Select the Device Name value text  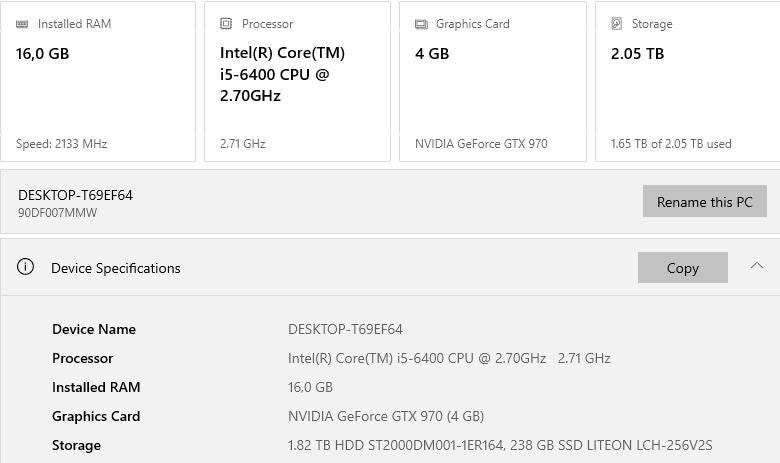coord(345,329)
